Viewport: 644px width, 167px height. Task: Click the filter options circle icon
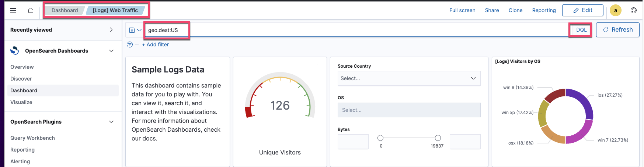pyautogui.click(x=130, y=45)
